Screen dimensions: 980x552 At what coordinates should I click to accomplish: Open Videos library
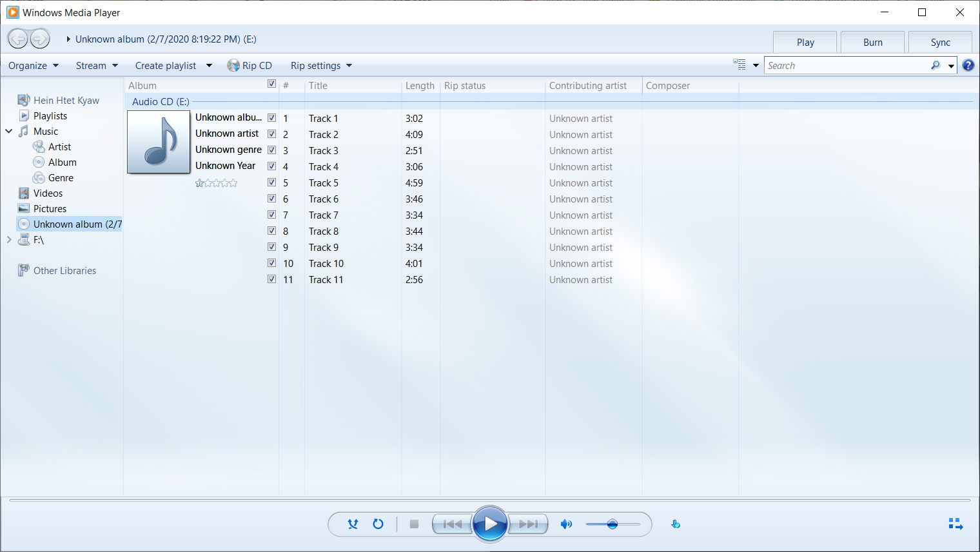pos(48,193)
